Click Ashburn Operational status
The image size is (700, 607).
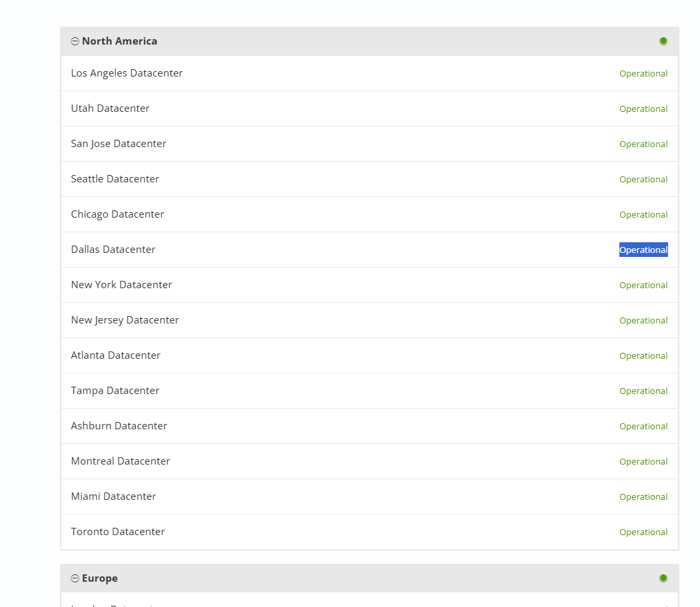click(643, 426)
